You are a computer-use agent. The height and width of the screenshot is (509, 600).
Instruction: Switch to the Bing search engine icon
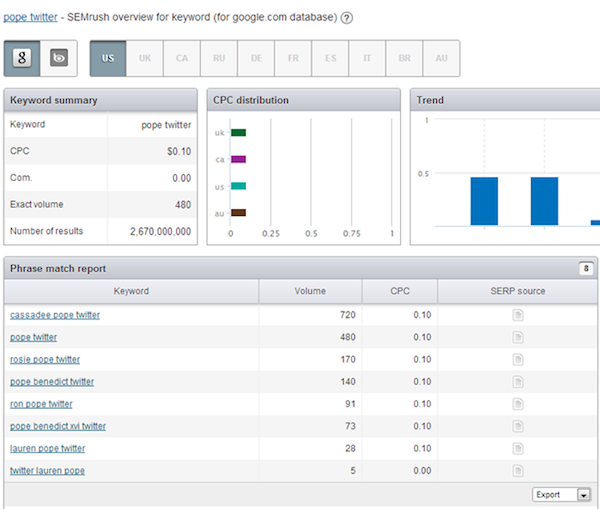coord(59,58)
